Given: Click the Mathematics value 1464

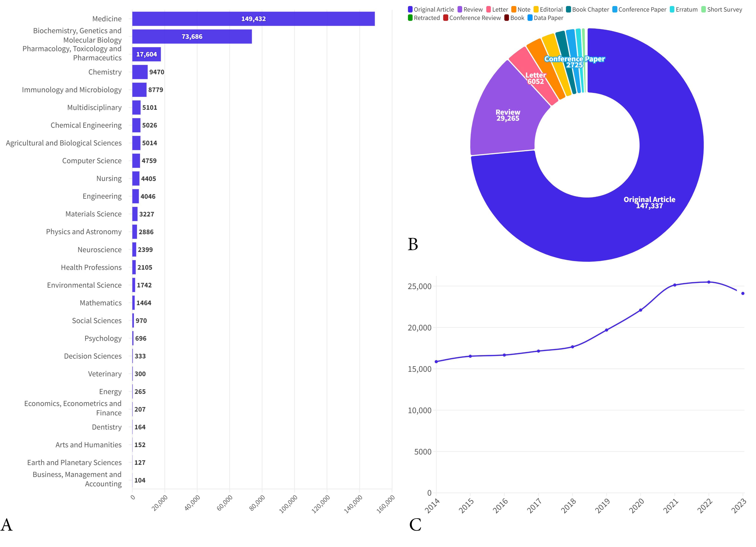Looking at the screenshot, I should click(144, 303).
